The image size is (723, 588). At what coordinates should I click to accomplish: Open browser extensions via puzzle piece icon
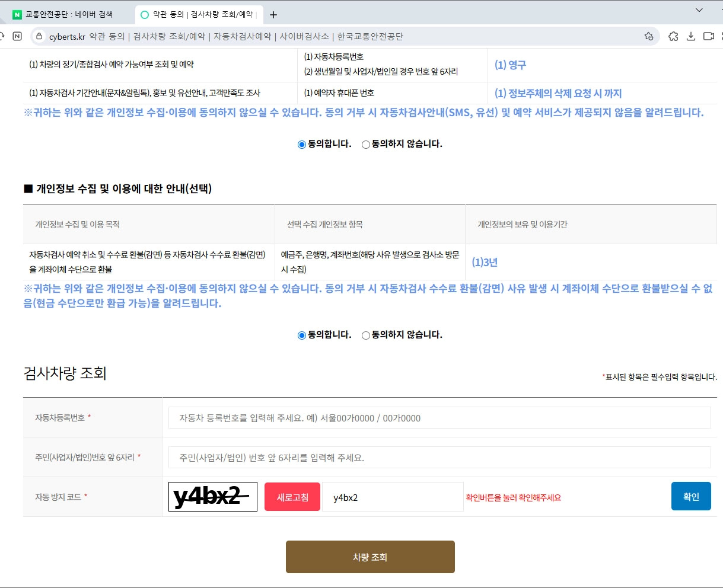[673, 36]
